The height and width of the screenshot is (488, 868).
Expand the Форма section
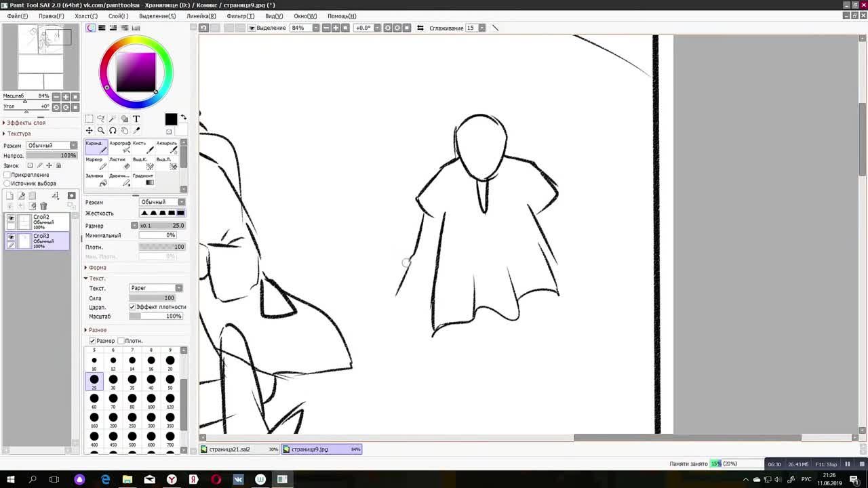click(x=97, y=268)
